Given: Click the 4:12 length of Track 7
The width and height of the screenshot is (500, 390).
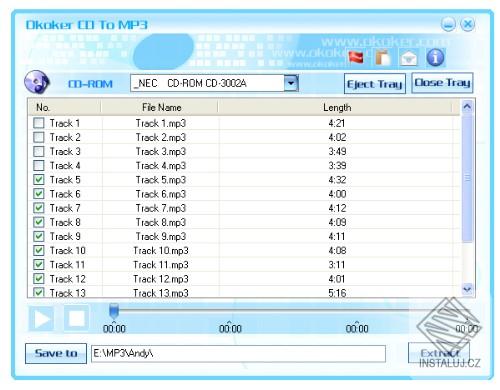Looking at the screenshot, I should 337,208.
